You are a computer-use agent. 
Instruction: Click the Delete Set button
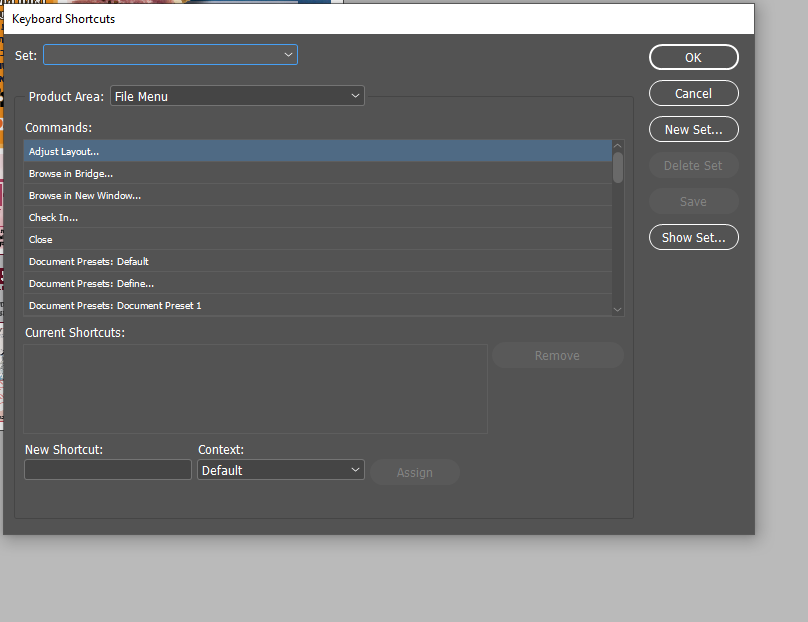coord(694,165)
